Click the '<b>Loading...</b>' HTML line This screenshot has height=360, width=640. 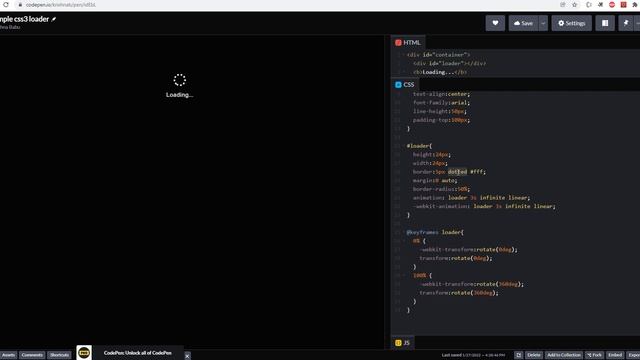(x=440, y=72)
